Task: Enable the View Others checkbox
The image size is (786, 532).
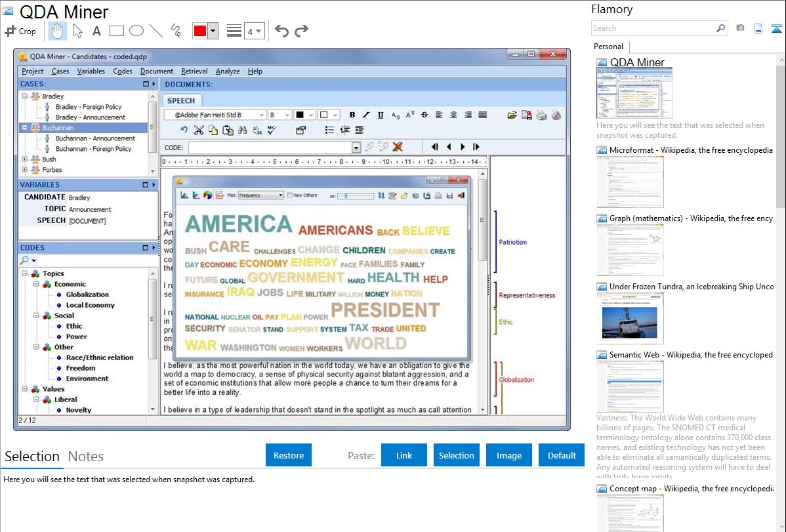Action: pyautogui.click(x=290, y=195)
